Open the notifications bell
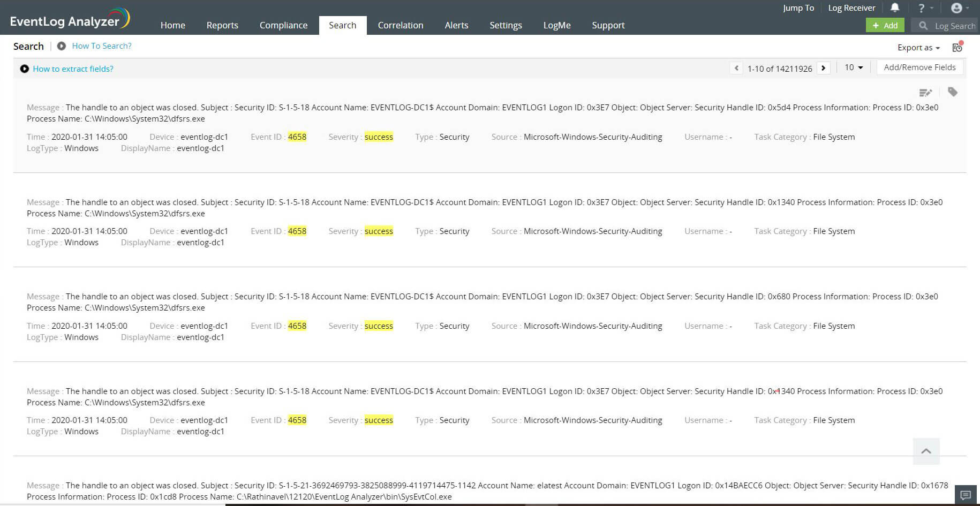Image resolution: width=980 pixels, height=506 pixels. point(895,7)
